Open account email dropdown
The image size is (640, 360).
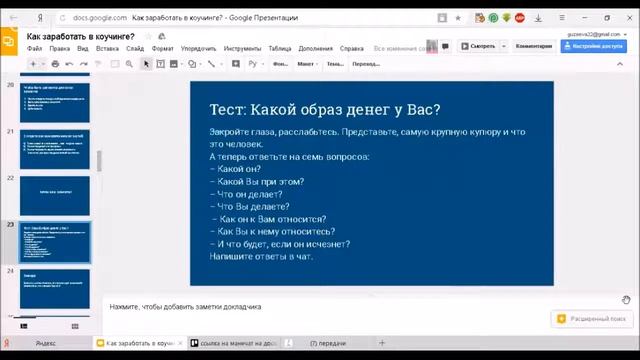click(597, 34)
